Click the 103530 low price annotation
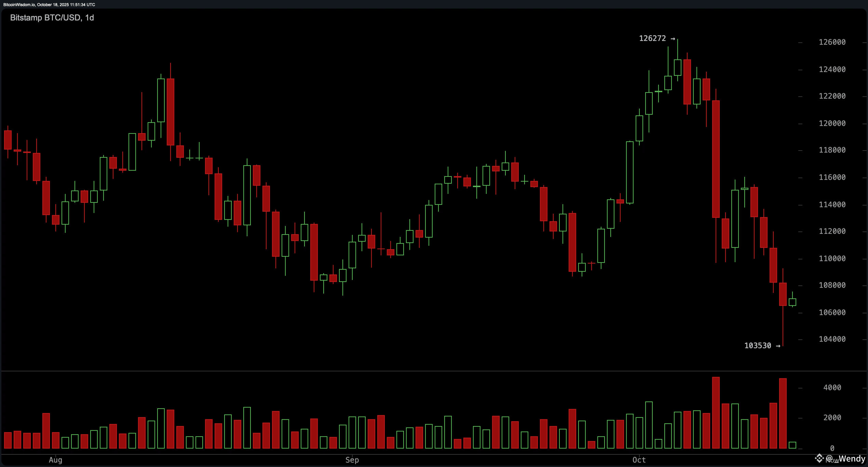Viewport: 868px width, 467px height. point(758,346)
